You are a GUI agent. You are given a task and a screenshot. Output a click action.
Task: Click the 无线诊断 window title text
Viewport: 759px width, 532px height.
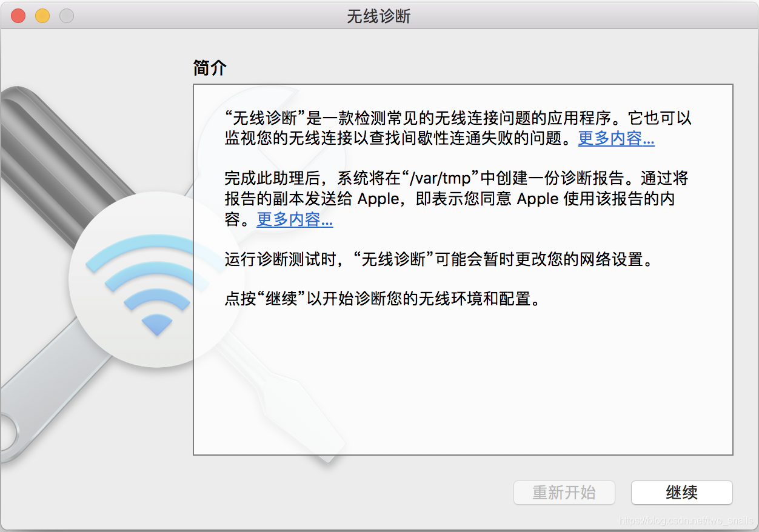(379, 16)
